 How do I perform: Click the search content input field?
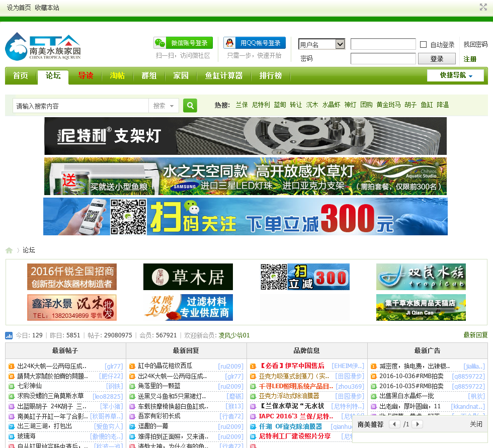pos(80,106)
